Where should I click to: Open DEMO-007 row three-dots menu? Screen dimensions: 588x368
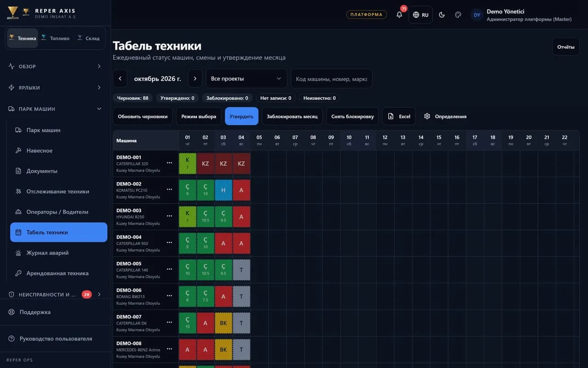(170, 323)
